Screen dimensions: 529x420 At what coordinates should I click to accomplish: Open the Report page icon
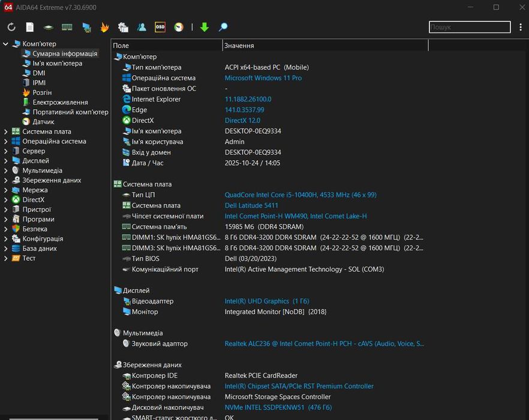[30, 27]
